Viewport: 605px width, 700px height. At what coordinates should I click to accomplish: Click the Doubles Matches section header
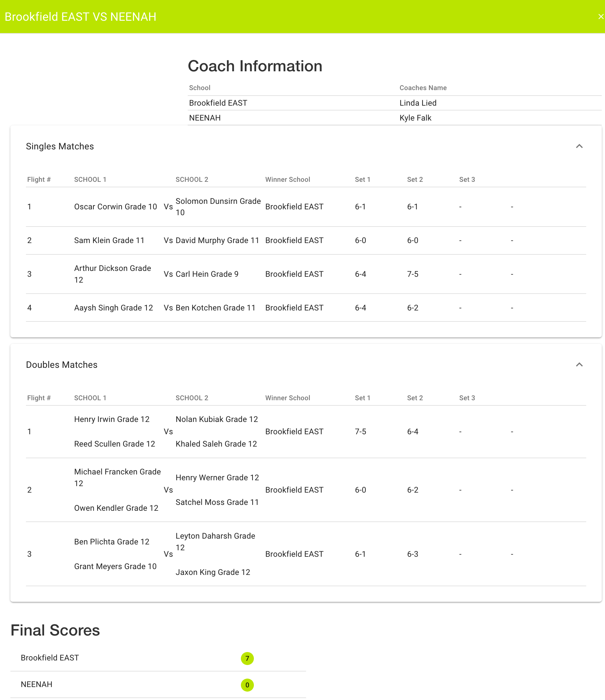click(x=62, y=365)
